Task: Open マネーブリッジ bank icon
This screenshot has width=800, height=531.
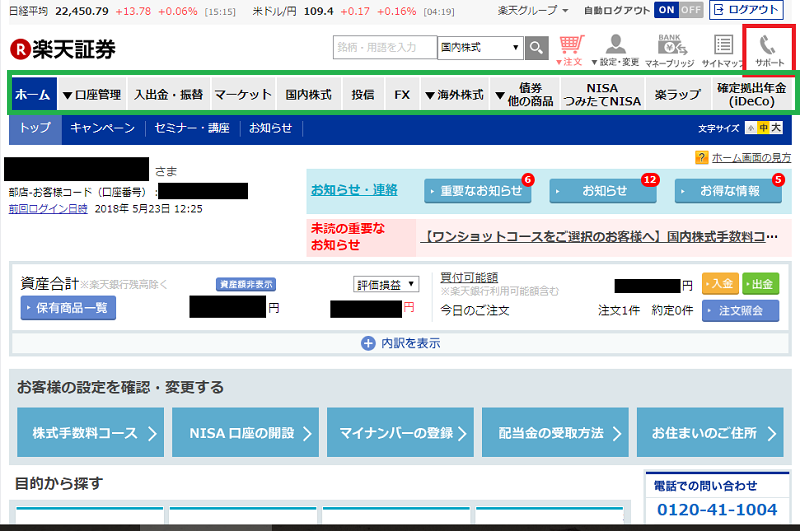Action: tap(670, 50)
